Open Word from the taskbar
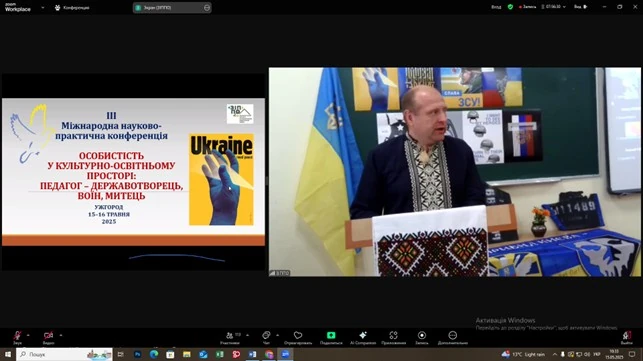The height and width of the screenshot is (361, 643). click(x=253, y=354)
